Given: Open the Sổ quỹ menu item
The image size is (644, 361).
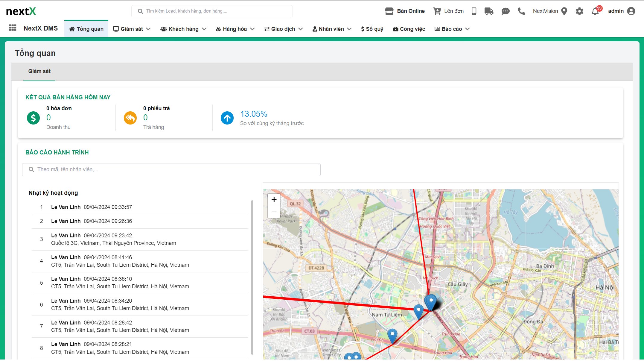Looking at the screenshot, I should 372,29.
